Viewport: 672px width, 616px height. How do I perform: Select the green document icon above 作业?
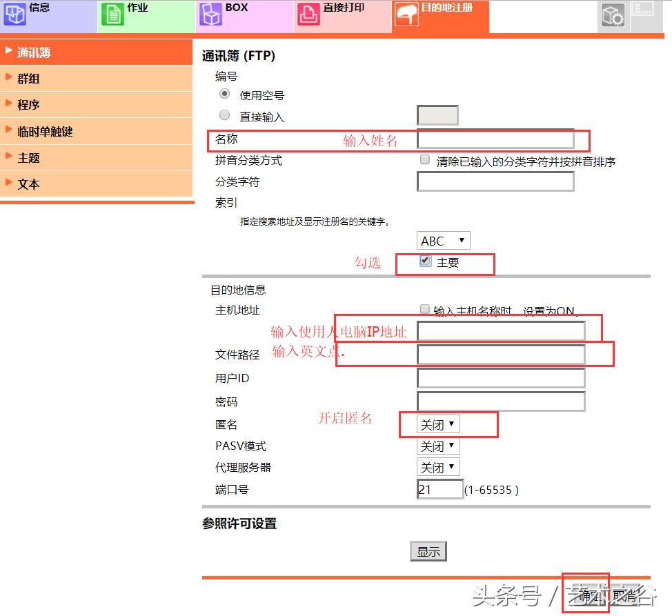coord(112,14)
